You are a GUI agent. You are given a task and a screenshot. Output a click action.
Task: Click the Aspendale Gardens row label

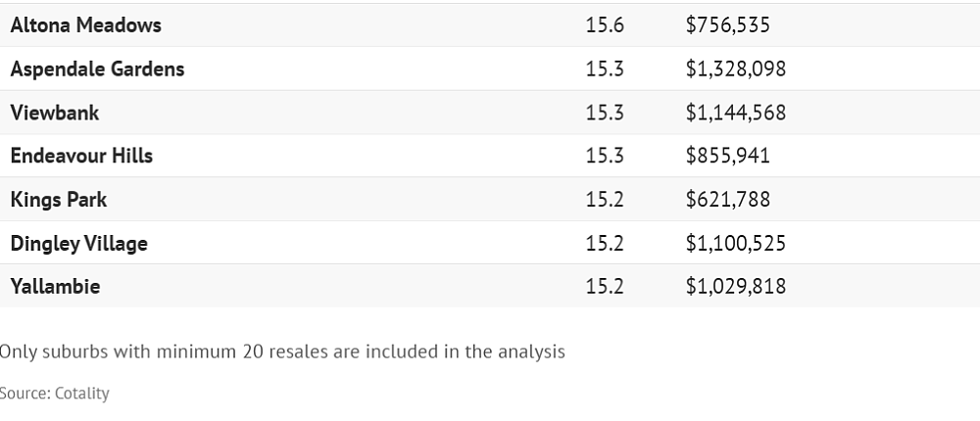click(x=97, y=69)
